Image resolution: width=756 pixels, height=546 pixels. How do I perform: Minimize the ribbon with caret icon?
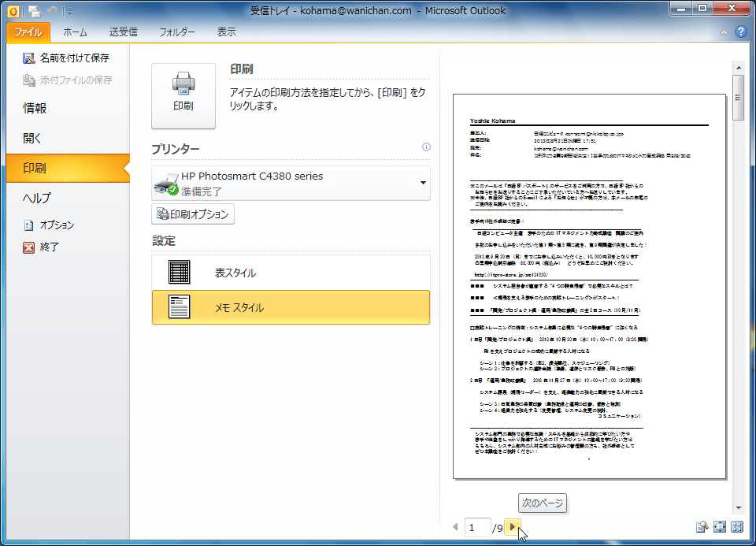click(x=724, y=32)
